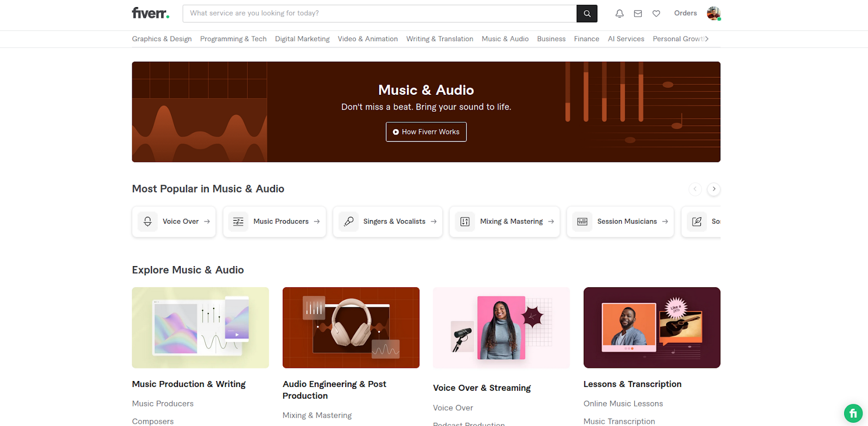Show next popular services with right arrow
Viewport: 868px width, 426px height.
click(x=714, y=189)
